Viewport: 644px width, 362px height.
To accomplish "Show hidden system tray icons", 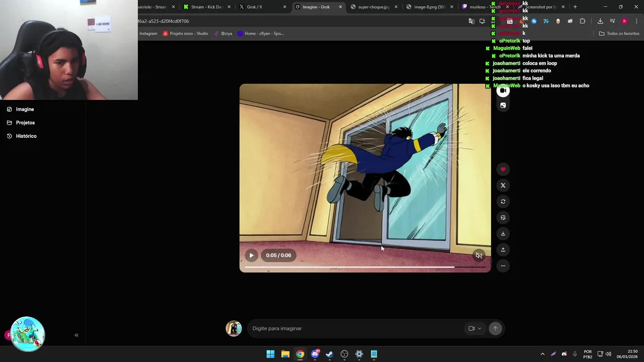I will pos(542,354).
